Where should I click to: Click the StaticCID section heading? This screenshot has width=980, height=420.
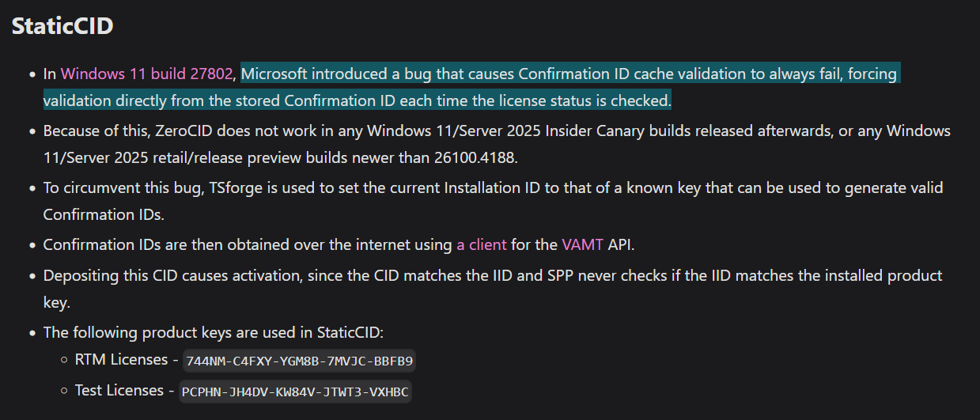tap(62, 26)
